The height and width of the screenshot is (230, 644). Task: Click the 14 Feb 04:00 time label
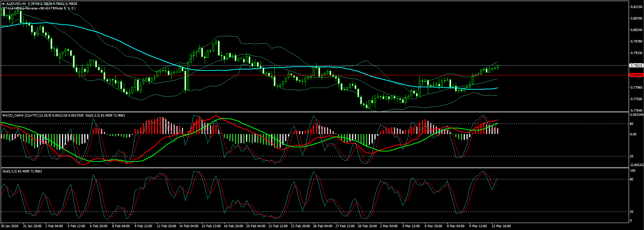189,226
